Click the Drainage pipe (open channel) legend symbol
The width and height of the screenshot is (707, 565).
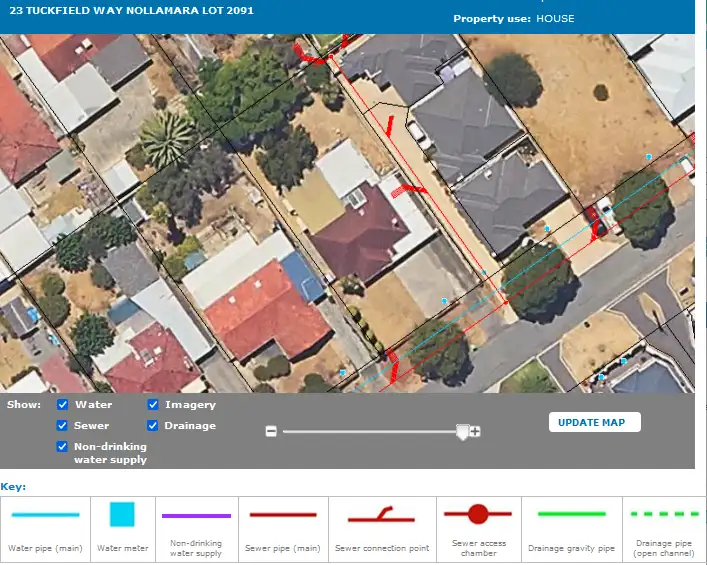[x=665, y=514]
